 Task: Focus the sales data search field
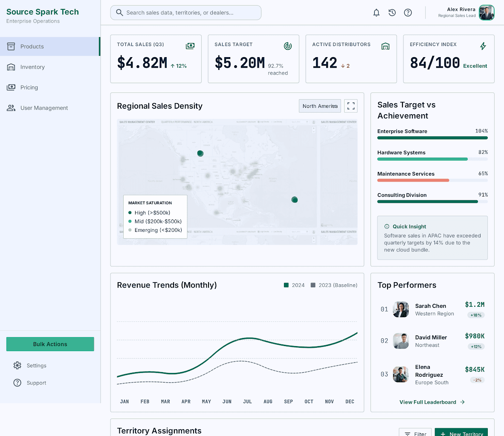click(186, 12)
